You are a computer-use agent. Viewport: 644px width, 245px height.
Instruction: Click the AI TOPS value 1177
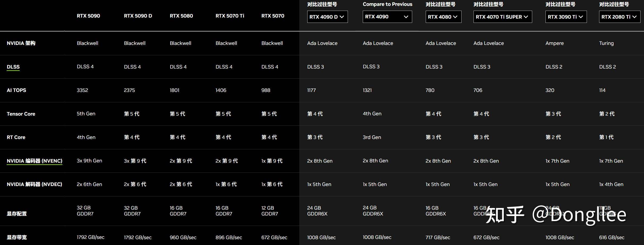pos(312,90)
